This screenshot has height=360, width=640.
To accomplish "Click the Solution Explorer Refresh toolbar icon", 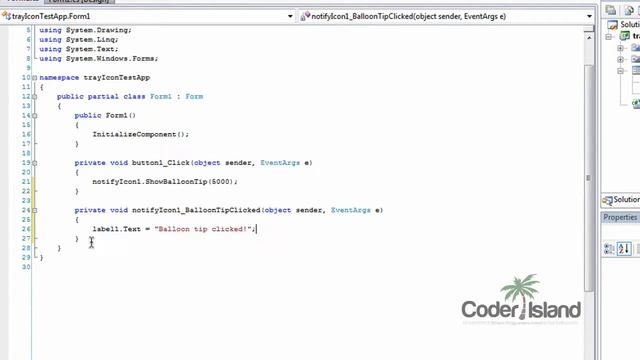I will [629, 10].
